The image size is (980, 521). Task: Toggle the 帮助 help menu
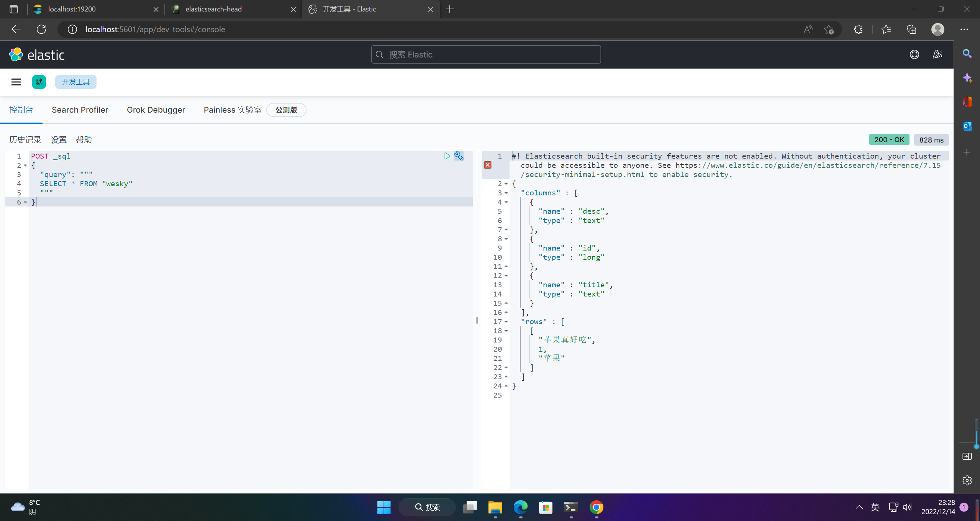[x=85, y=139]
